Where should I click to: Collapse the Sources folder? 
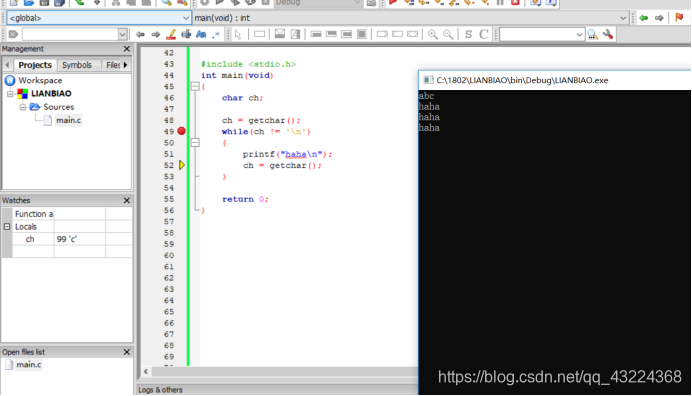pos(23,107)
